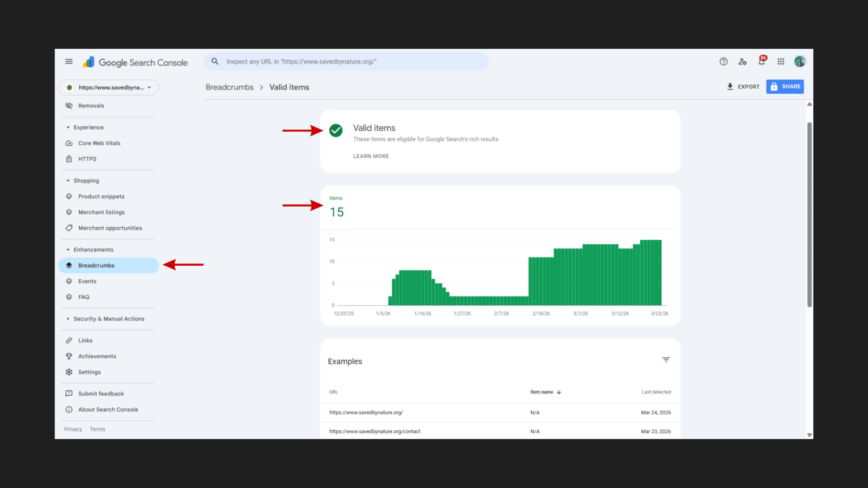Navigate back via the Breadcrumbs breadcrumb link
The height and width of the screenshot is (488, 868).
[229, 87]
